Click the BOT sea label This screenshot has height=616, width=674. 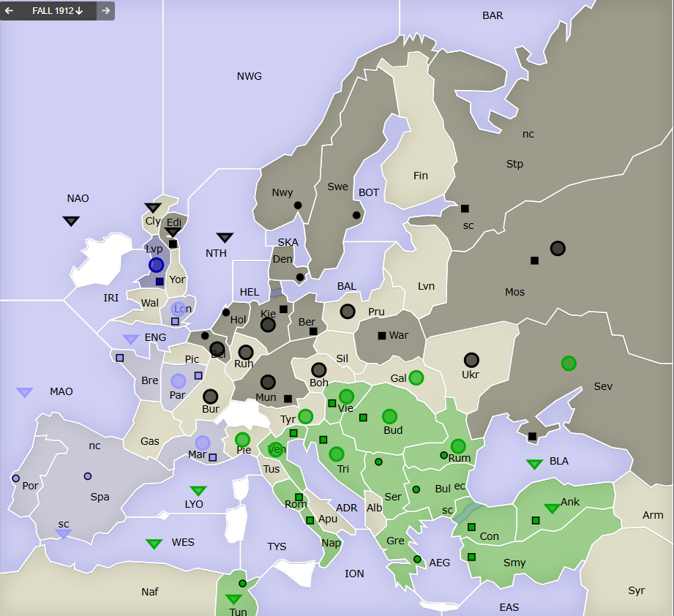tap(369, 192)
